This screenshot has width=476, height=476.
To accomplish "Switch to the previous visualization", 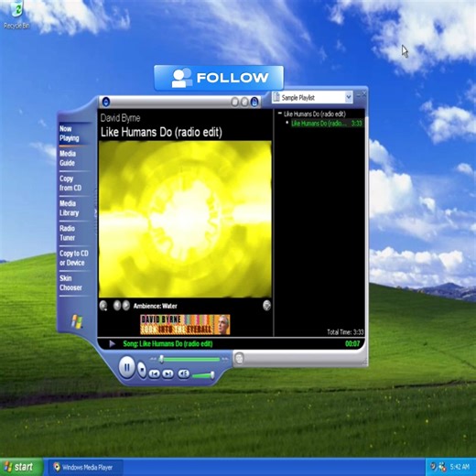I will tap(117, 305).
